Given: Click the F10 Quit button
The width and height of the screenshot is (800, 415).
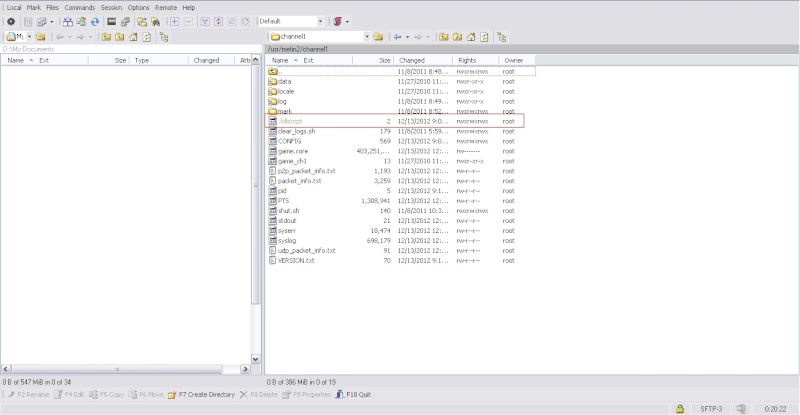Looking at the screenshot, I should 353,395.
